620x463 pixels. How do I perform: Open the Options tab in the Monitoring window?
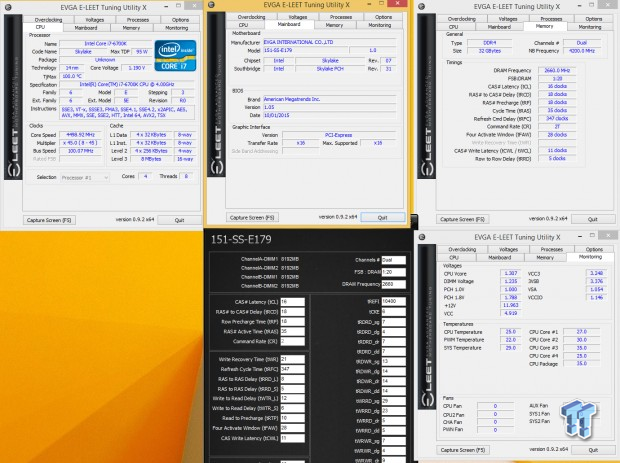click(x=594, y=249)
